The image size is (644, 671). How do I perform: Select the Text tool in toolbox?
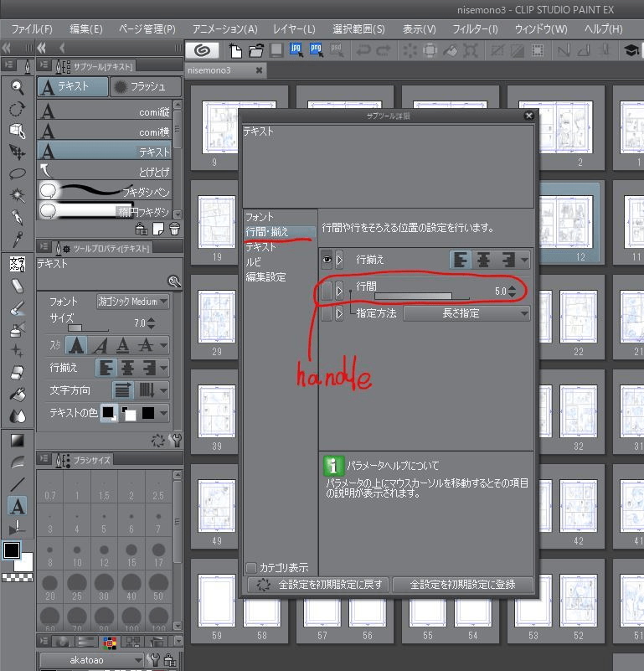click(x=17, y=506)
